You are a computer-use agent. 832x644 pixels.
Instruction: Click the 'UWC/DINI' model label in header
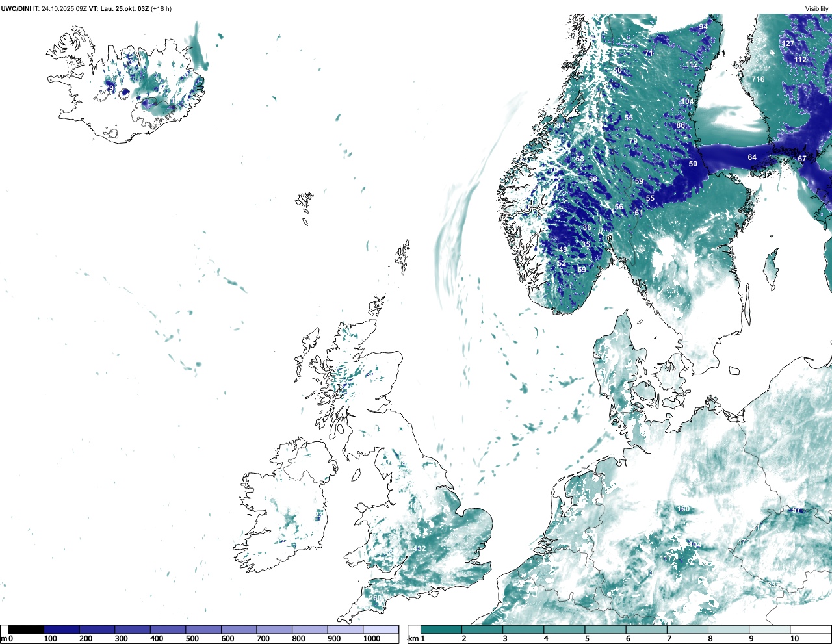16,8
